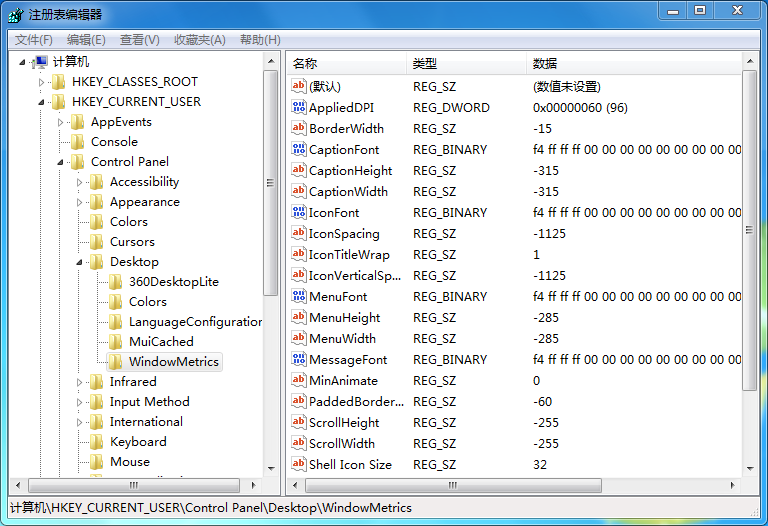Click the BorderWidth string value icon

[298, 128]
